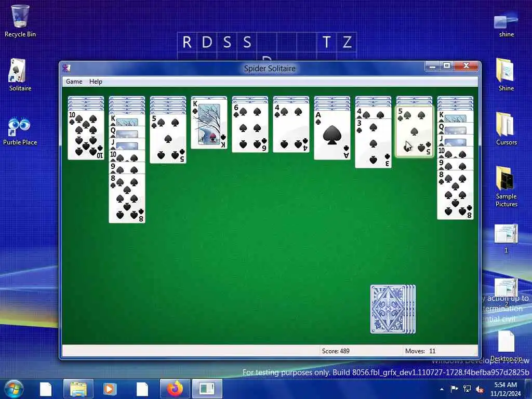Open media player from the taskbar

(x=109, y=389)
